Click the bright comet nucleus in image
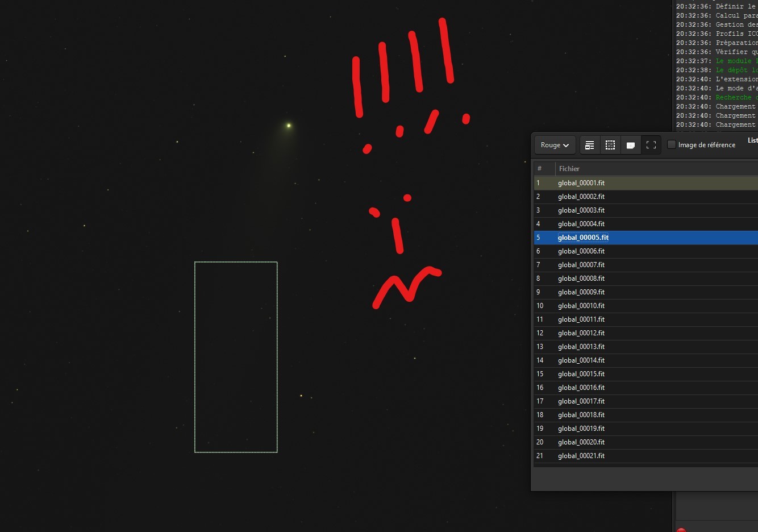This screenshot has height=532, width=758. pyautogui.click(x=289, y=125)
